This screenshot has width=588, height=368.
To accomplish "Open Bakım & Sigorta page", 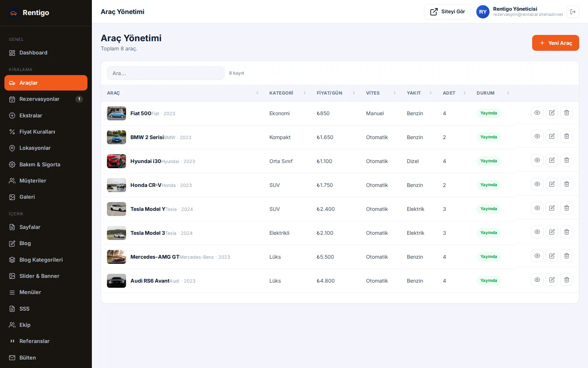I will [x=46, y=164].
